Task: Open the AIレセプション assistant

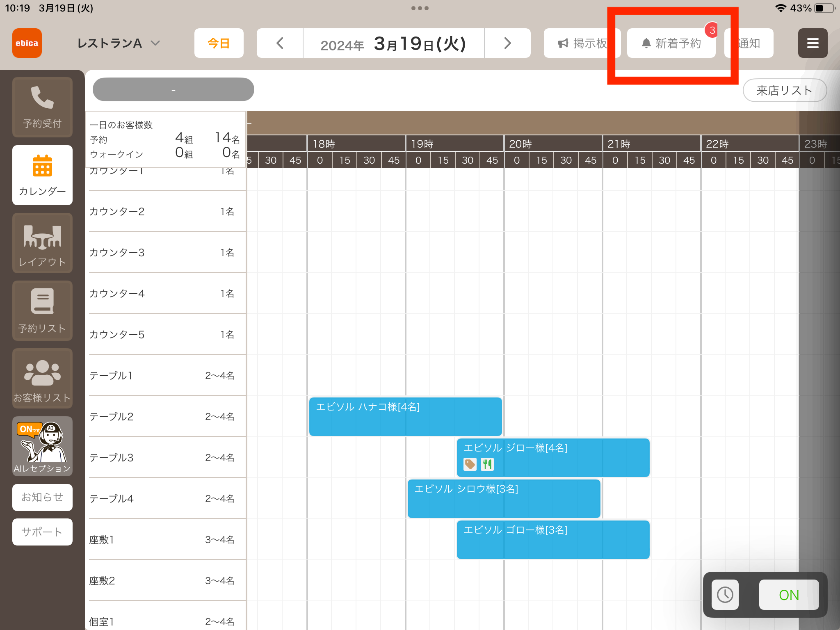Action: click(42, 446)
